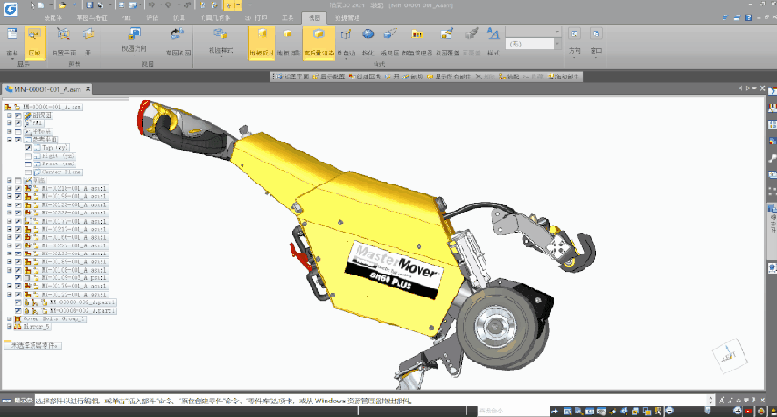Toggle the Front (xz) reference plane checkbox

tap(30, 165)
